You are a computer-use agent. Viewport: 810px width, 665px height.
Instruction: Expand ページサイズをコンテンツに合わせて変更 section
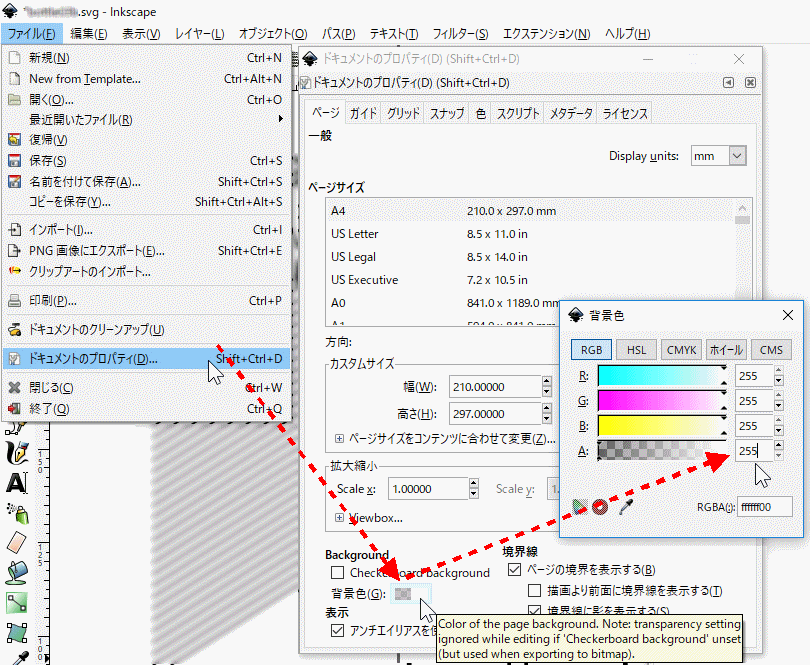tap(340, 439)
